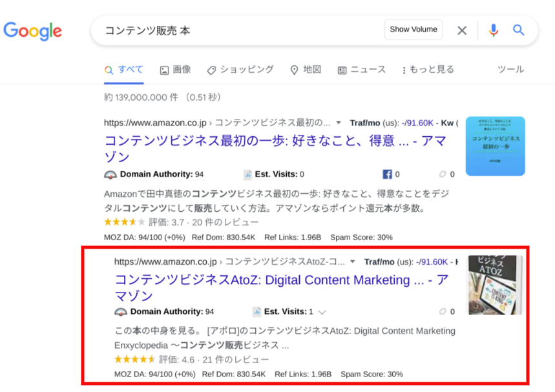Open ビジネス ATOZ book cover thumbnail
Image resolution: width=555 pixels, height=392 pixels.
tap(495, 285)
